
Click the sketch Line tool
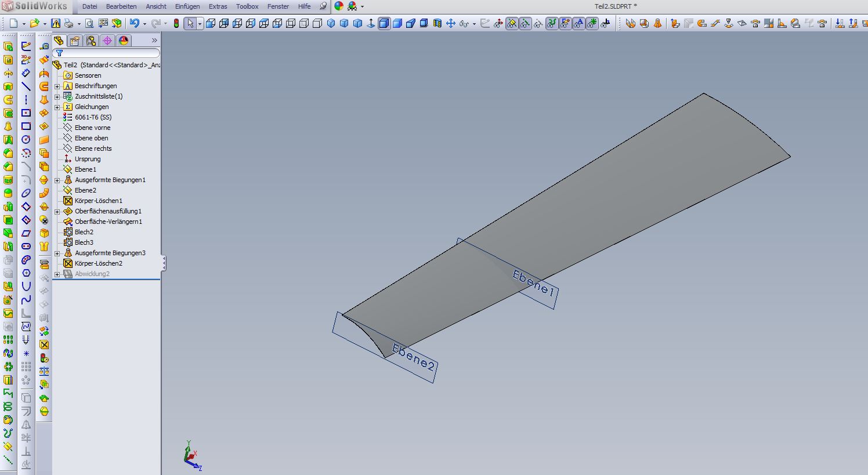tap(26, 86)
